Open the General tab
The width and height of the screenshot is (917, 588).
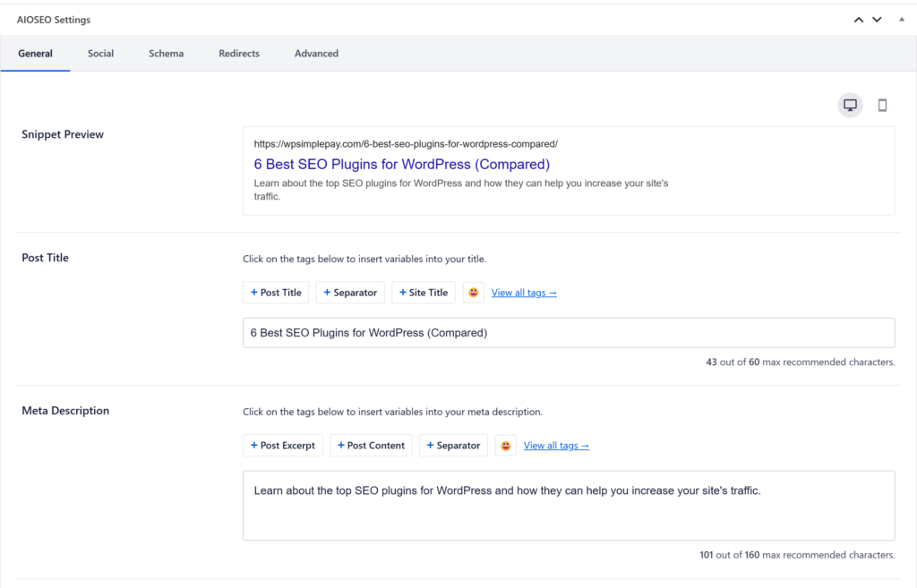[x=35, y=54]
